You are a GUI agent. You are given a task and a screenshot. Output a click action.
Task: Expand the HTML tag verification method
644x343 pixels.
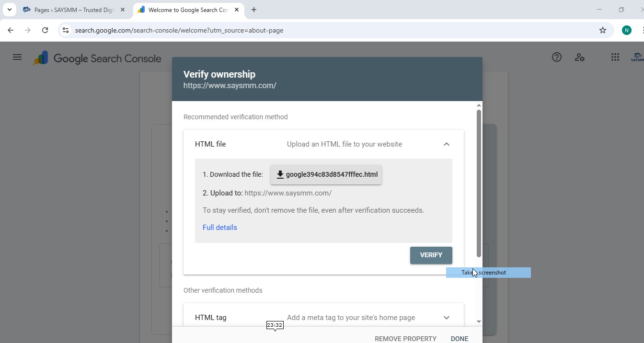pos(446,318)
